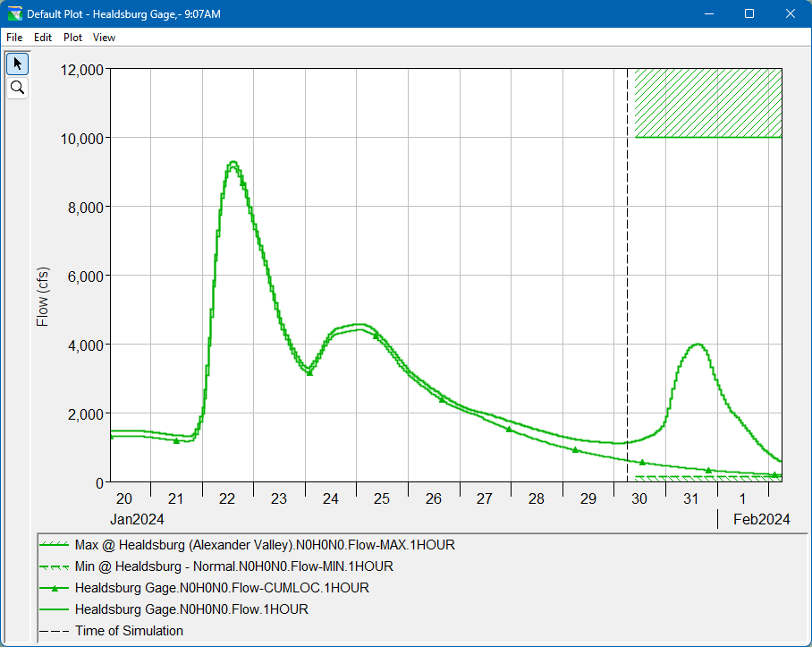This screenshot has height=647, width=812.
Task: Select Healdsburg Gage Flow-CUMLOC legend entry
Action: pyautogui.click(x=222, y=588)
